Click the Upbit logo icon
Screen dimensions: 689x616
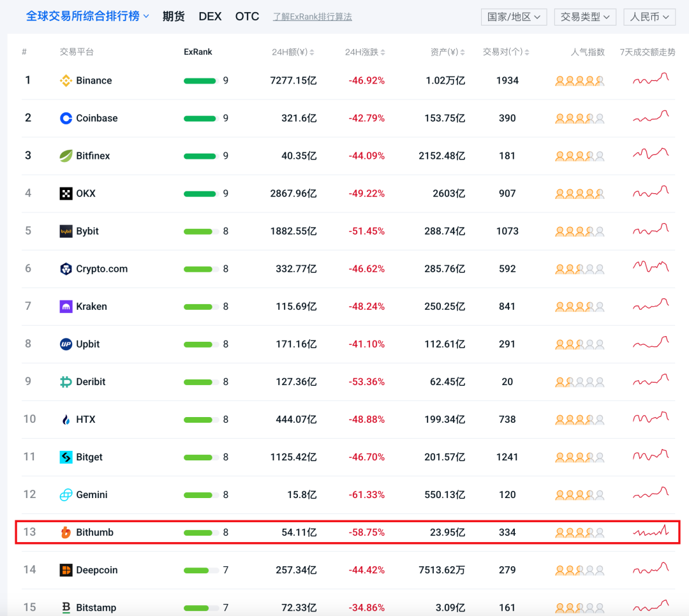coord(66,344)
